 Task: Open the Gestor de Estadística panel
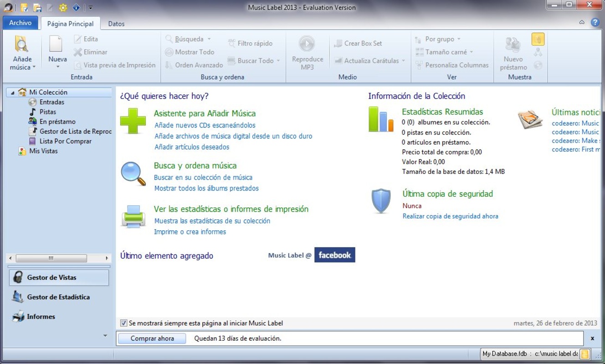point(59,297)
